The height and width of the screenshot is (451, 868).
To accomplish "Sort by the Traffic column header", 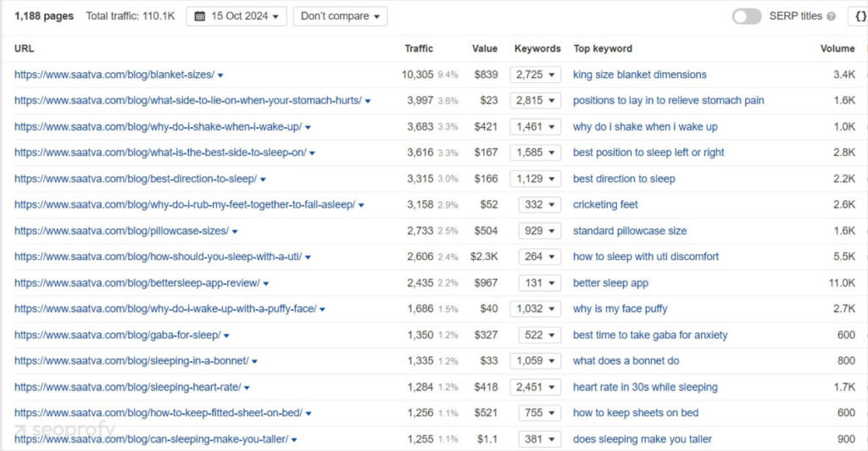I will 419,48.
